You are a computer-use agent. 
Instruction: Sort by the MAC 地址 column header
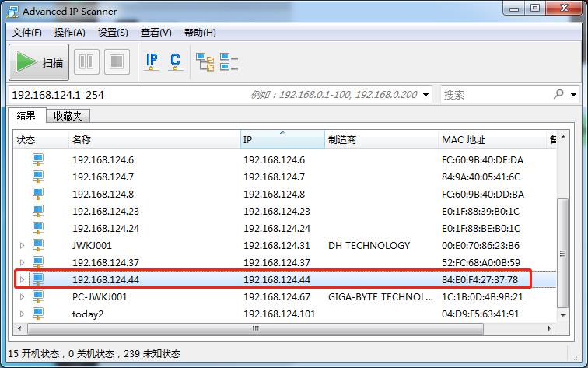[492, 139]
